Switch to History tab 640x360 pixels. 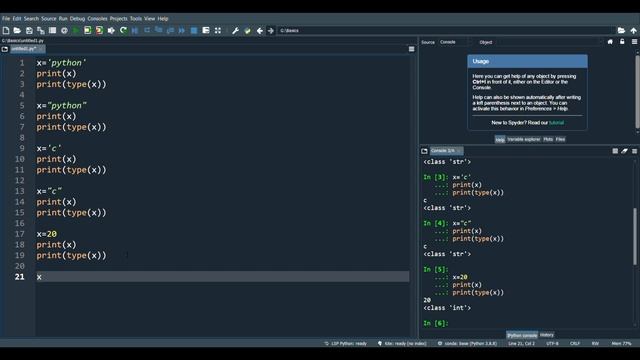point(547,335)
